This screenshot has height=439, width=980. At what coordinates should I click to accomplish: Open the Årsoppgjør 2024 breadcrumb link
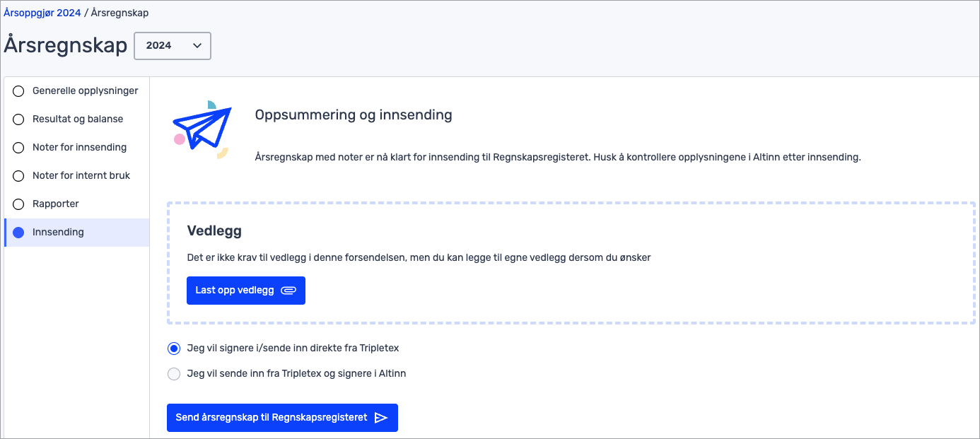point(42,13)
